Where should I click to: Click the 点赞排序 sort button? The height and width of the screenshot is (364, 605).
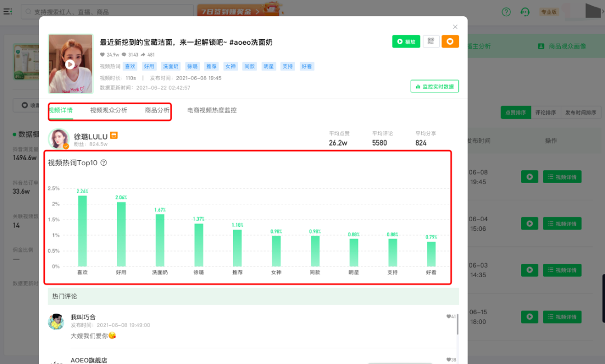click(516, 113)
